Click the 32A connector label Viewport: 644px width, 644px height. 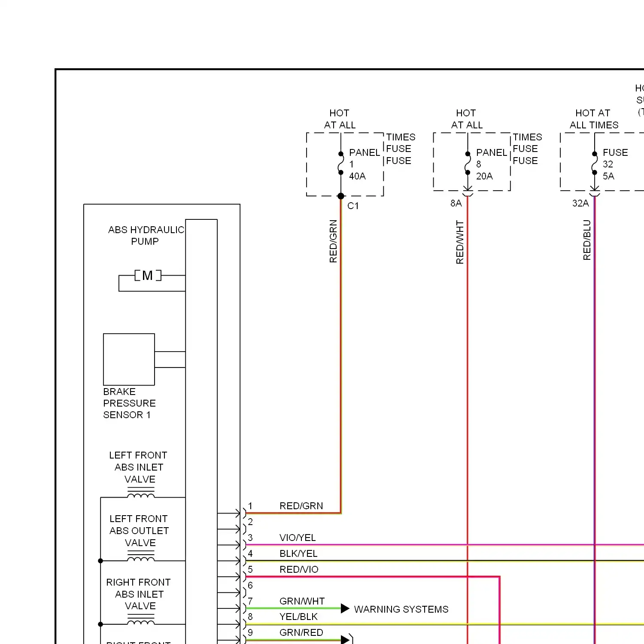pyautogui.click(x=580, y=203)
